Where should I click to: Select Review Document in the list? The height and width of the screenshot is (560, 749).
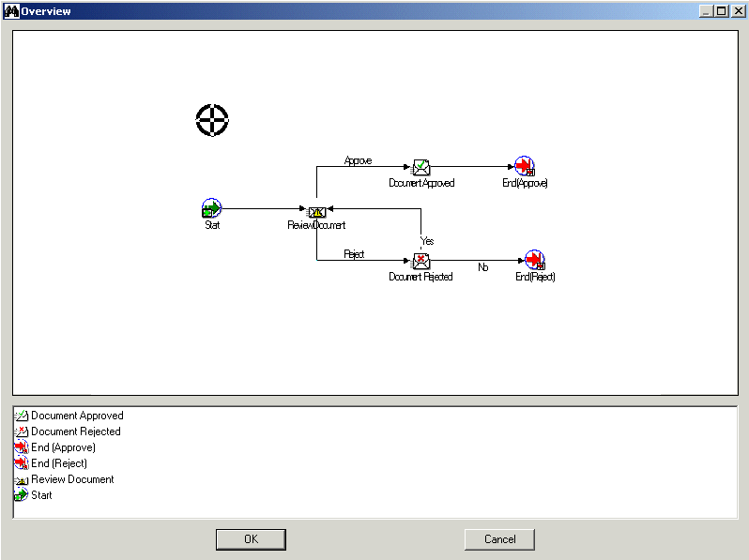(72, 479)
